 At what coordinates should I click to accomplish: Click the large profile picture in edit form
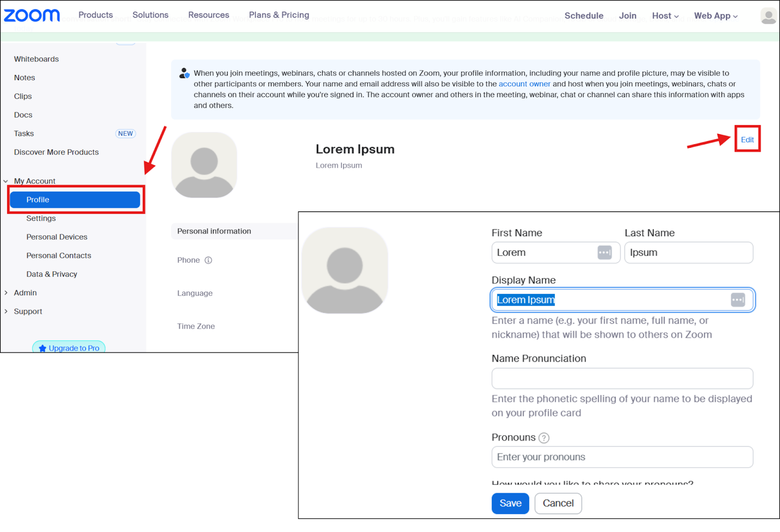(345, 271)
